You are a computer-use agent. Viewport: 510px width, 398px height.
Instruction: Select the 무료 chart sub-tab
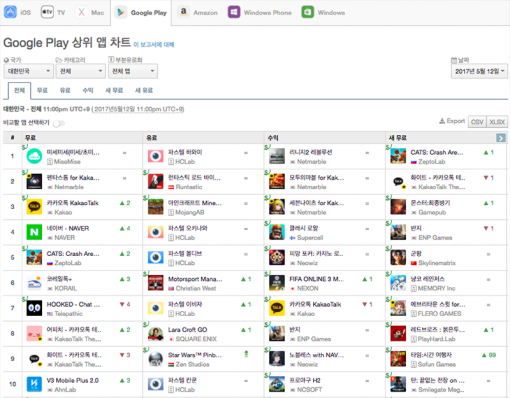42,90
